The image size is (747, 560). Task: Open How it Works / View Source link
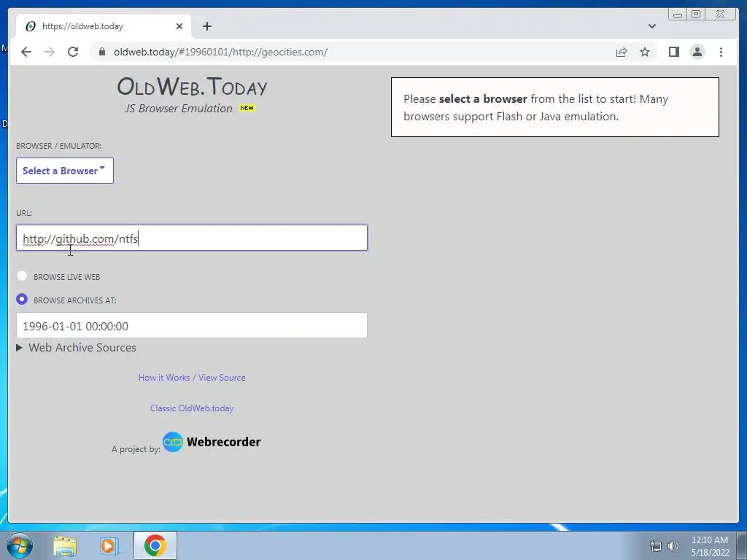192,378
